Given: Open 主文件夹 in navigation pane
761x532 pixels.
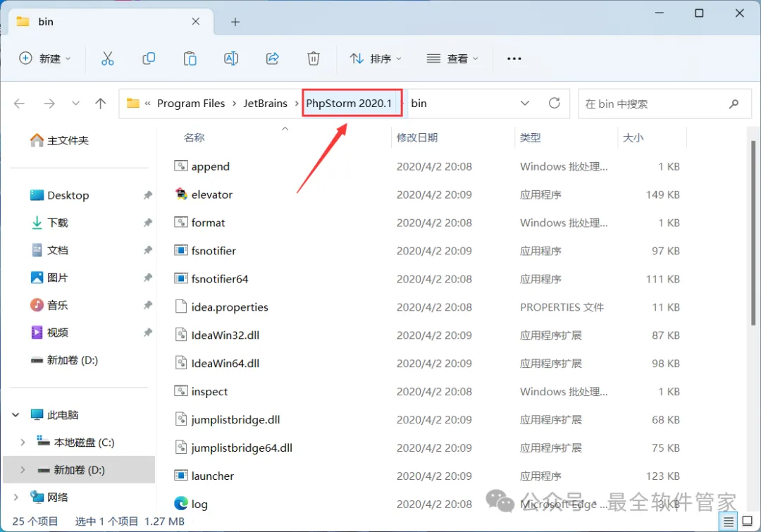Looking at the screenshot, I should (59, 141).
